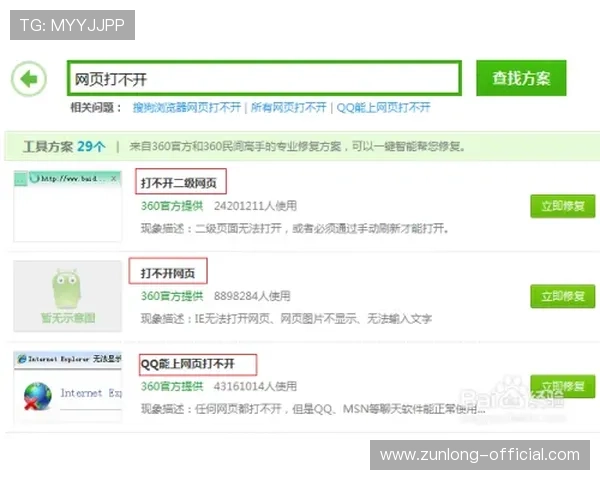Click 立即修复 for QQ能上网页打不开 result

click(x=562, y=386)
